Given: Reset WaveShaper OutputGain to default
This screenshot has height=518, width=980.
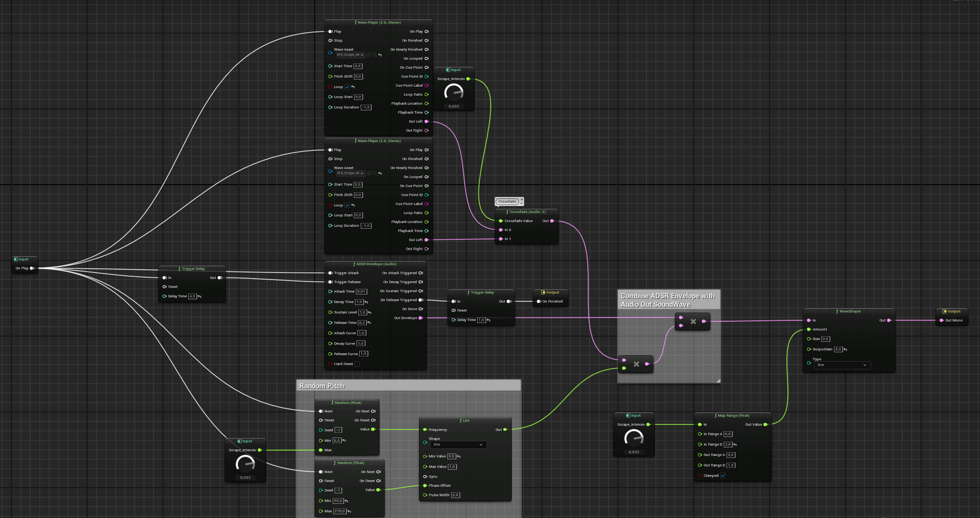Looking at the screenshot, I should click(846, 350).
